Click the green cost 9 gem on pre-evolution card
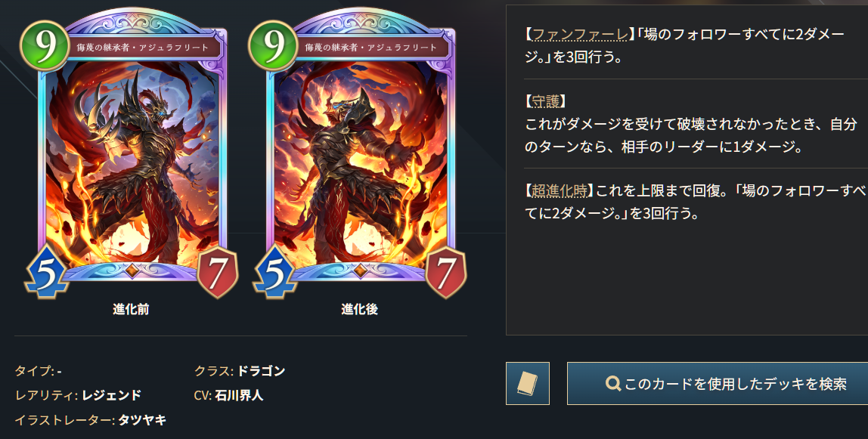Viewport: 868px width, 439px height. point(45,45)
